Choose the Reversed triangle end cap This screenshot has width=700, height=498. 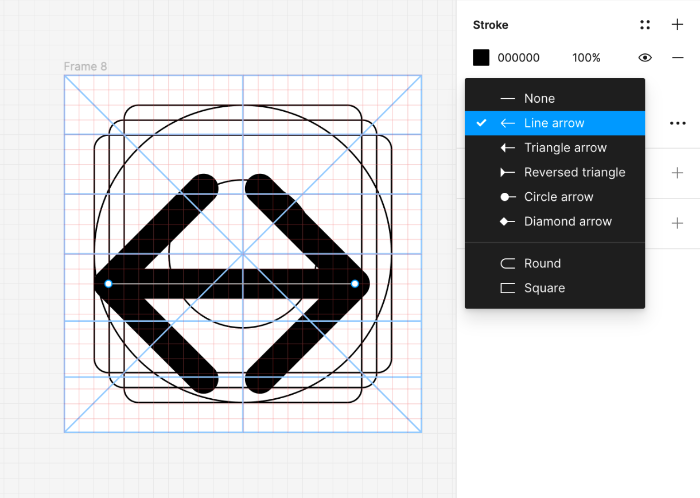555,172
